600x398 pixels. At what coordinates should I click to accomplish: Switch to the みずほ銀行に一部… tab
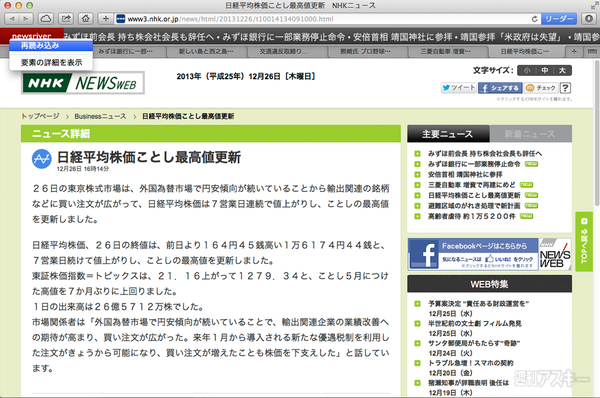pos(125,51)
